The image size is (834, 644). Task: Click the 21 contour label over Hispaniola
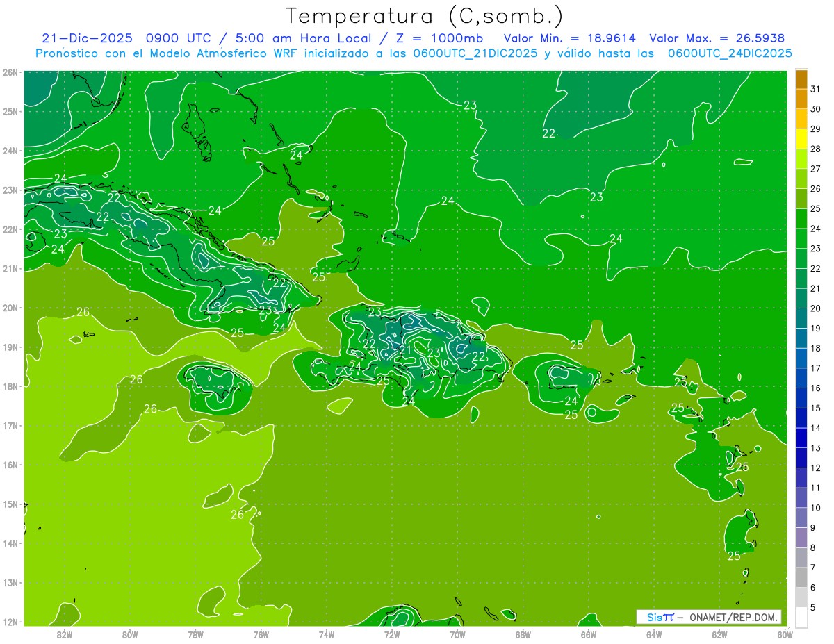tap(404, 349)
